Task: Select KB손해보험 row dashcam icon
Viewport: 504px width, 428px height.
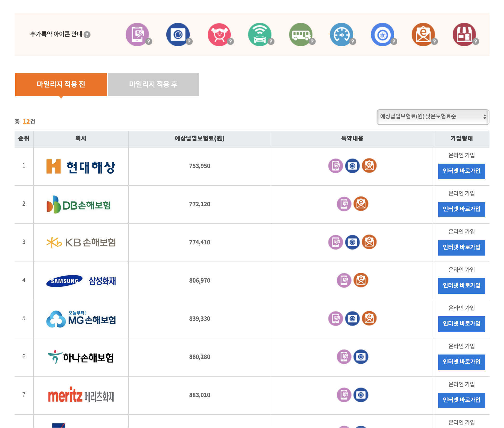Action: (352, 242)
